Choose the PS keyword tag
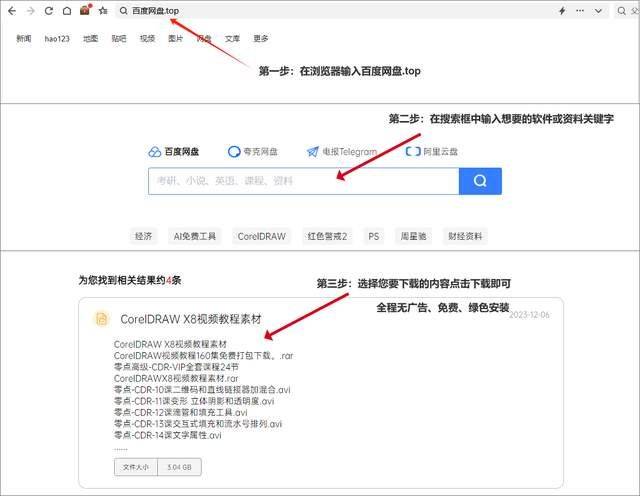Viewport: 640px width, 496px height. point(373,236)
